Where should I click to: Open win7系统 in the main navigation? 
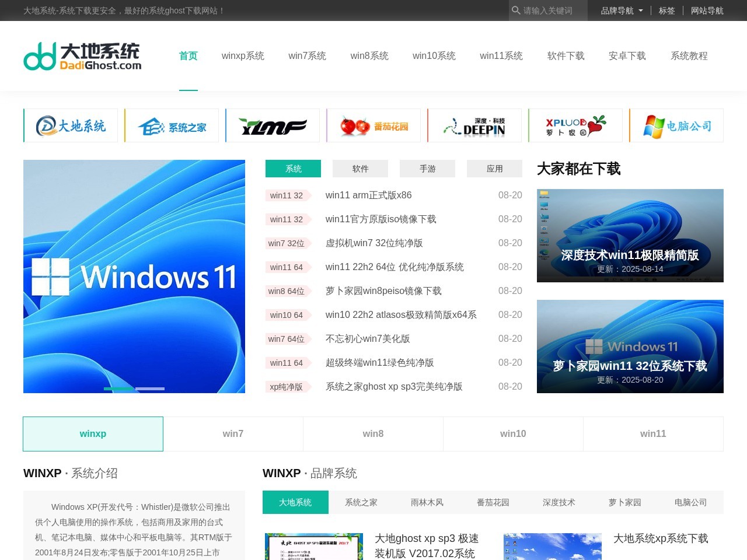(307, 56)
